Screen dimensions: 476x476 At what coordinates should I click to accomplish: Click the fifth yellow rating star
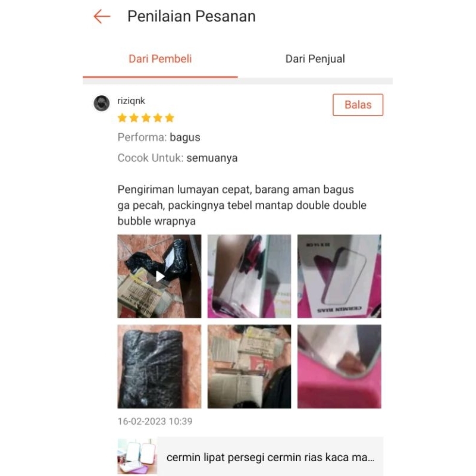(x=170, y=118)
